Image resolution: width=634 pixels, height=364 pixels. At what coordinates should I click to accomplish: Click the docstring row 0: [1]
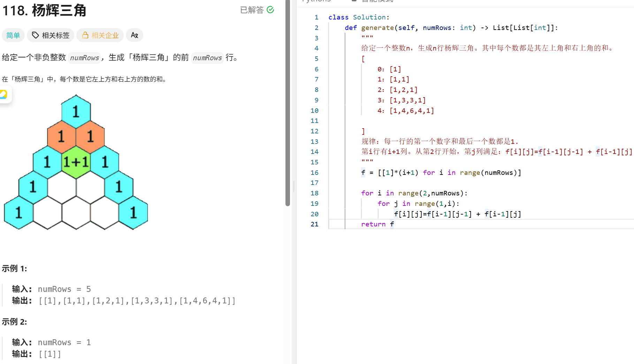coord(389,69)
